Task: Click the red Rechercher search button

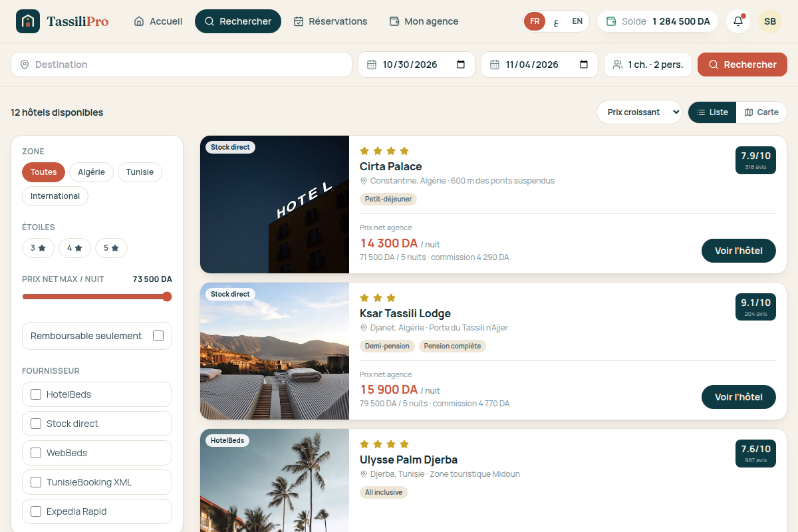Action: pos(742,65)
